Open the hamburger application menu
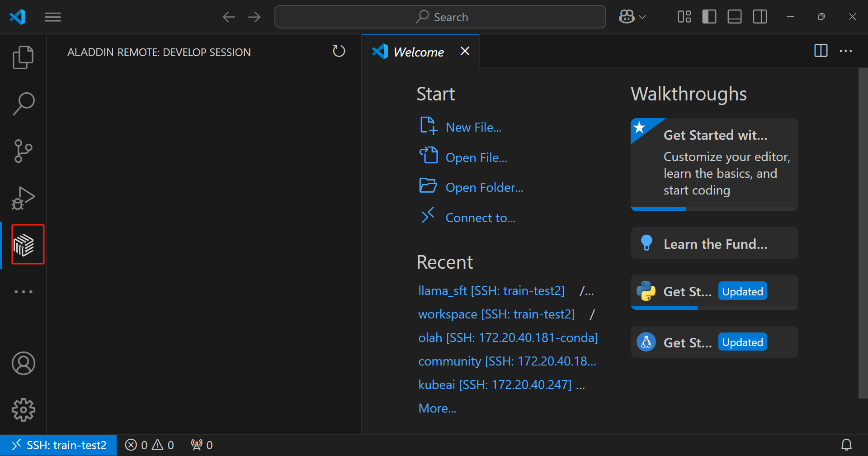The image size is (868, 456). click(x=53, y=17)
